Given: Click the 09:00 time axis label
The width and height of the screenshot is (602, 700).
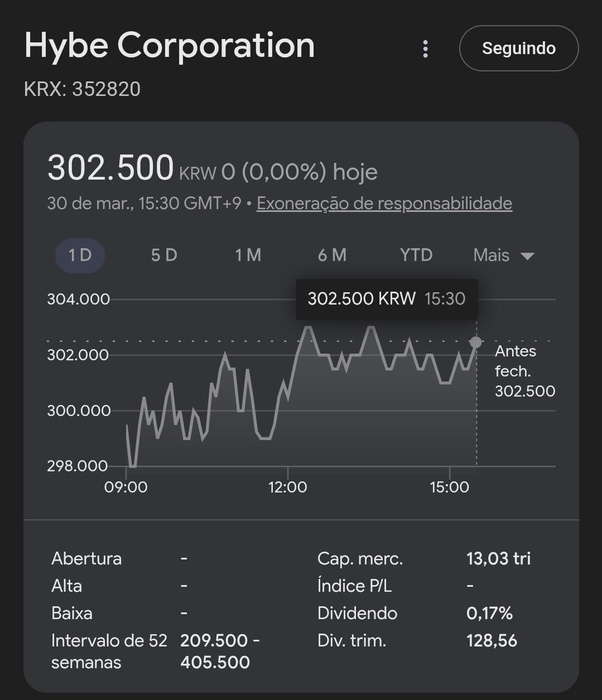Looking at the screenshot, I should (126, 488).
